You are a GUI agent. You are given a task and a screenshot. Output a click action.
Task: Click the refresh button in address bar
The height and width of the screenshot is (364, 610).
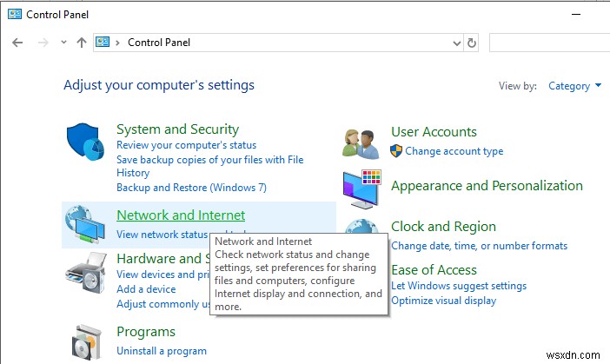472,42
